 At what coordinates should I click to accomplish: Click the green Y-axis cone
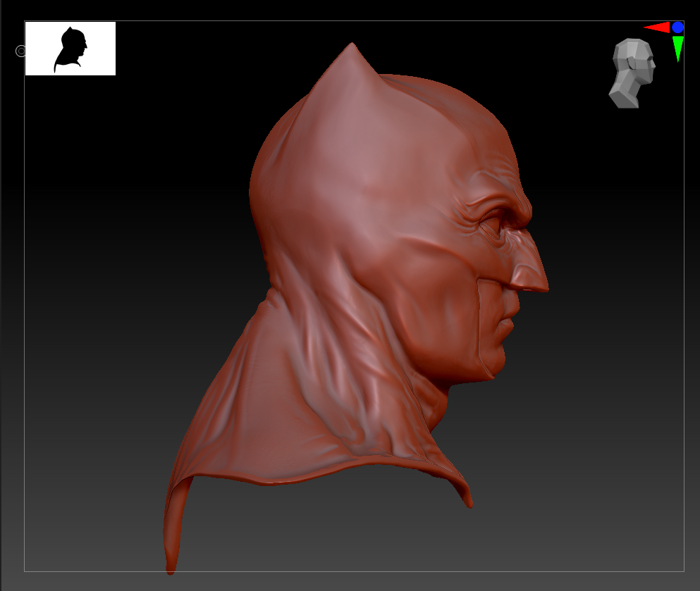click(677, 49)
